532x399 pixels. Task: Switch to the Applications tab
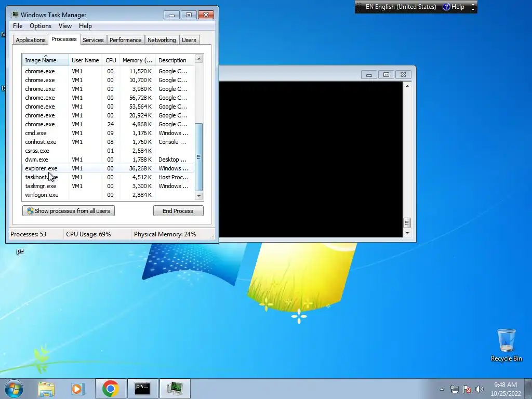pos(31,40)
